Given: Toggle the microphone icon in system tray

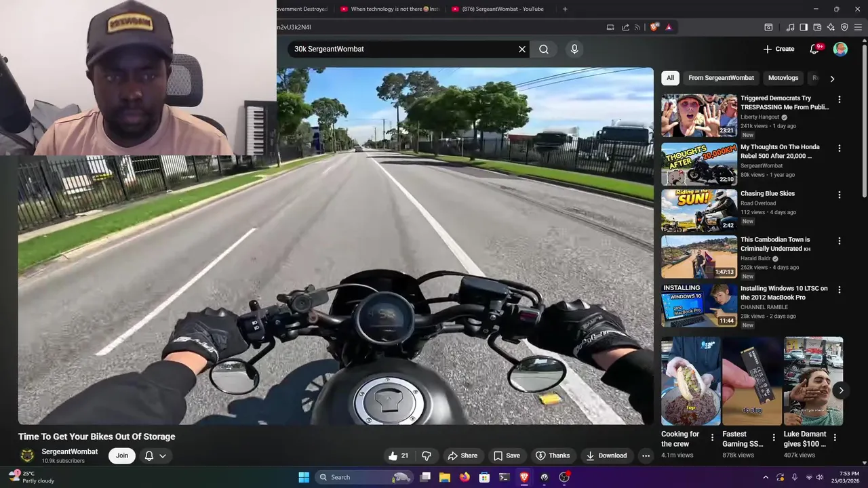Looking at the screenshot, I should 794,477.
